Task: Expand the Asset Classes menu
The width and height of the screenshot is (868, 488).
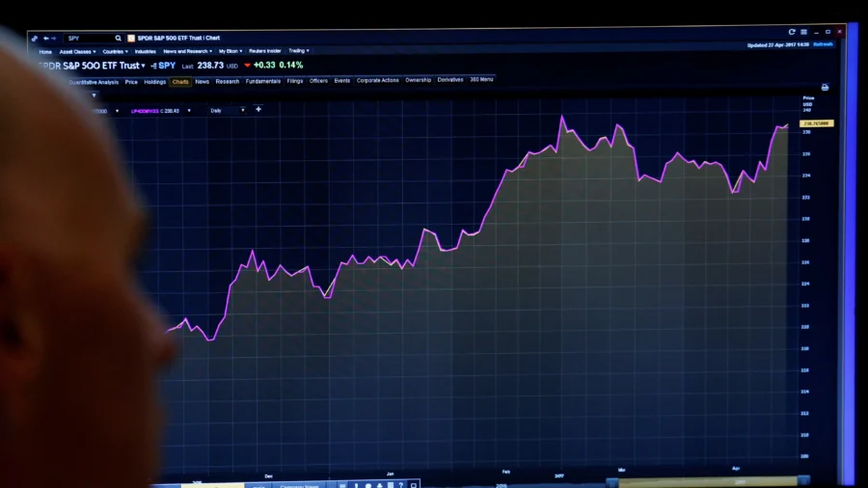Action: 77,51
